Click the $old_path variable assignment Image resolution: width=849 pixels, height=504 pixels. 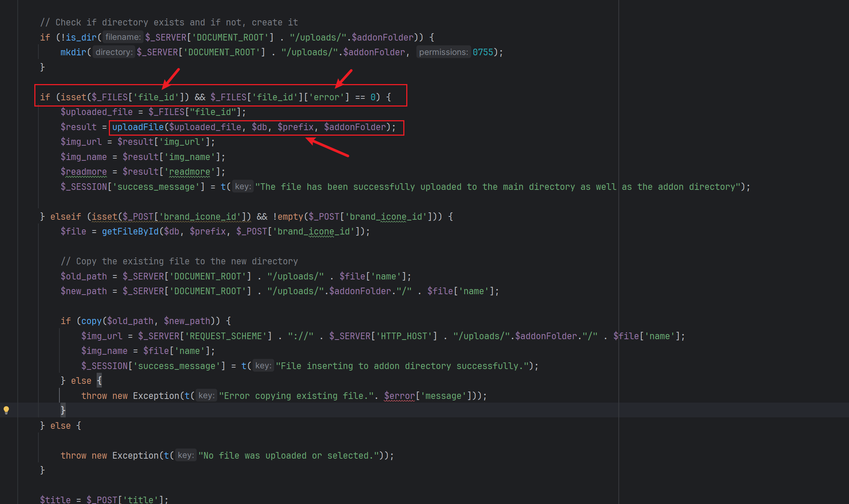click(84, 277)
